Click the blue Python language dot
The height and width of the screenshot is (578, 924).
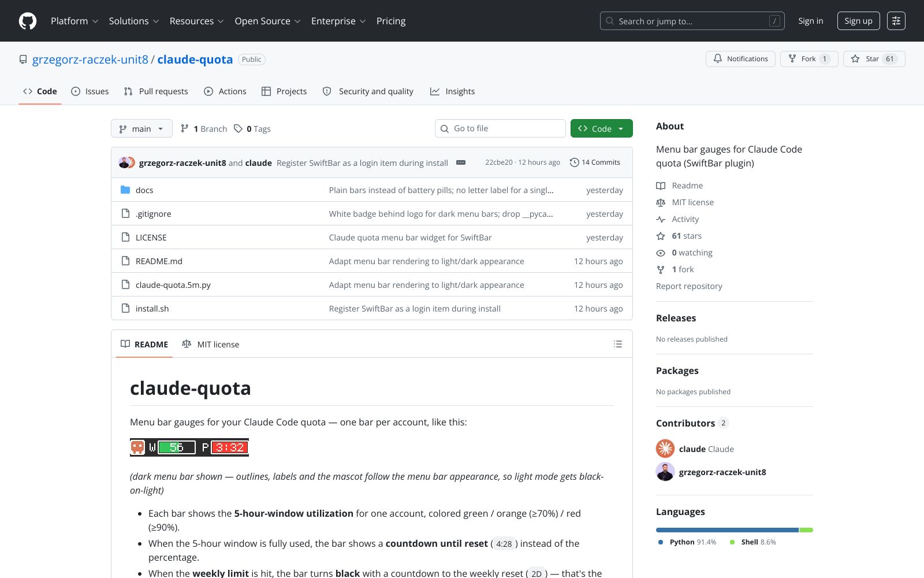[661, 542]
